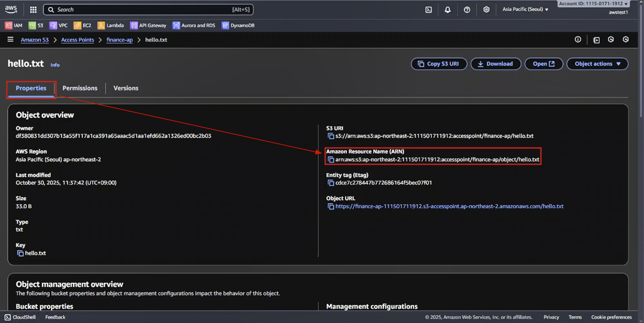Copy the Amazon Resource Name icon
Screen dimensions: 644x323
[331, 160]
